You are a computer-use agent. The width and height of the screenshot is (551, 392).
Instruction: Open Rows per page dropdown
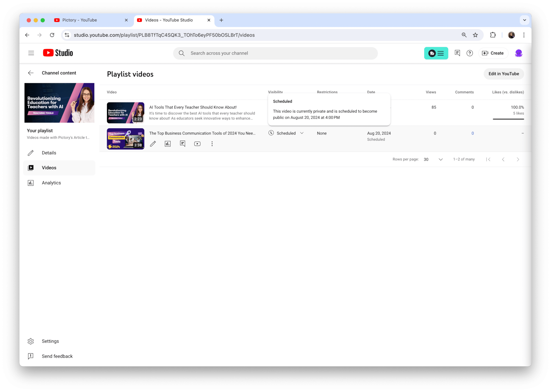[433, 159]
